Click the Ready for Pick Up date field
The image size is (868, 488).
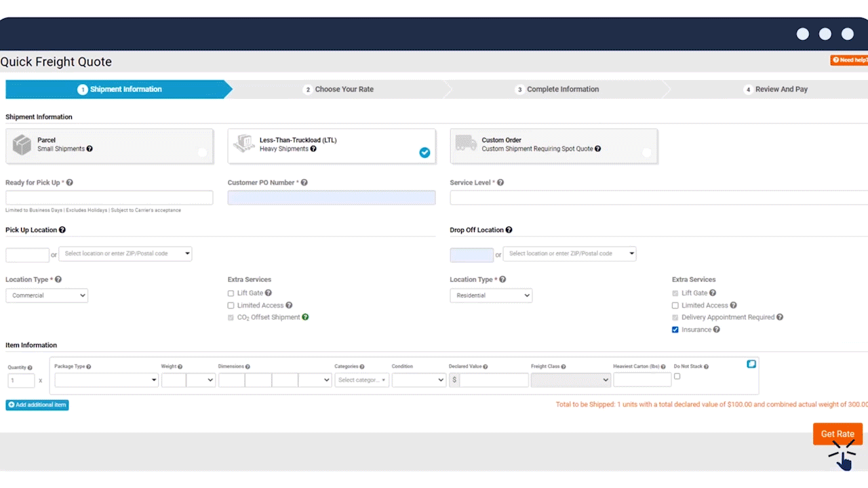pos(109,198)
